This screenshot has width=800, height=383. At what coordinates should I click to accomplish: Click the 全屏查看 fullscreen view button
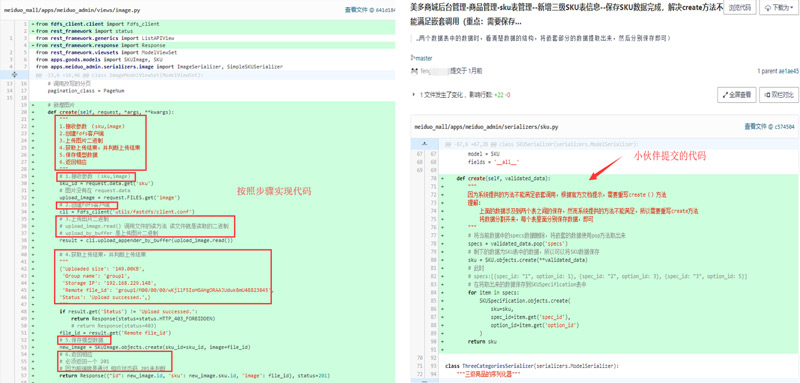[736, 94]
